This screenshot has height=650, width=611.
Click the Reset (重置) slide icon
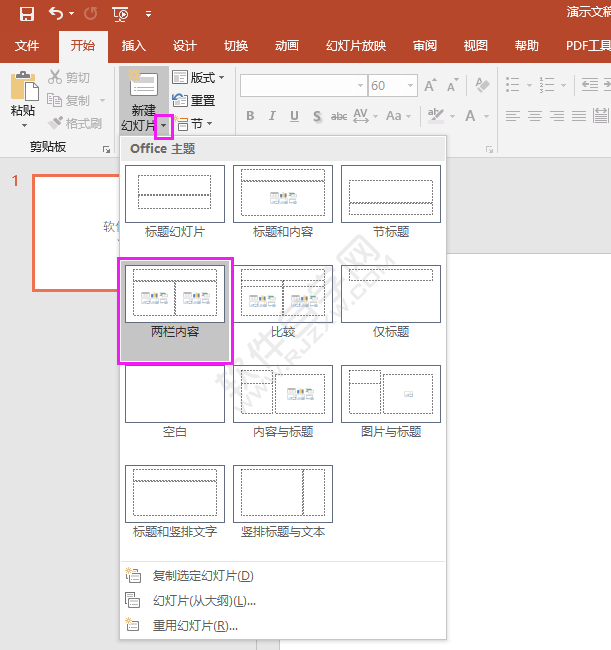coord(180,100)
